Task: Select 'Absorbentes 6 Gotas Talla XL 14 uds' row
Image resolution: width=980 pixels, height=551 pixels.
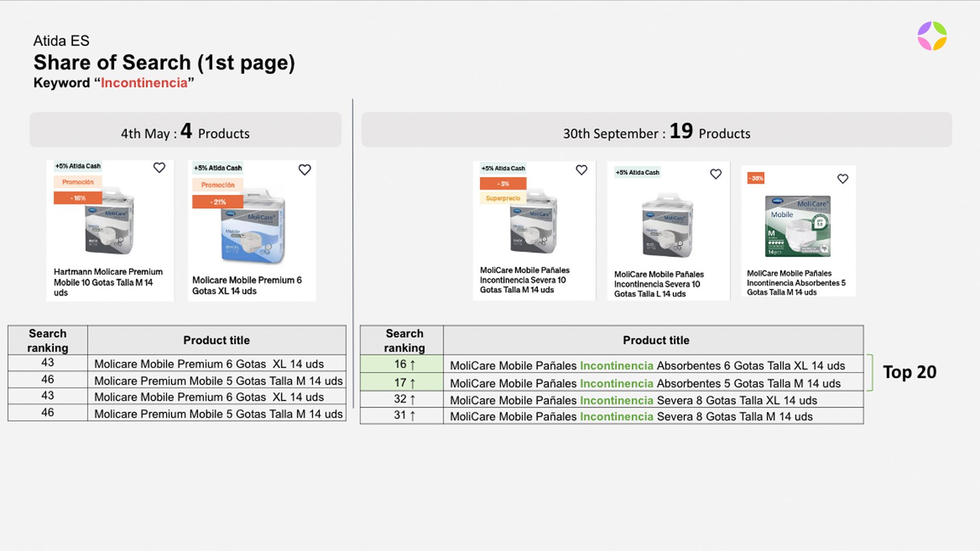Action: click(x=611, y=364)
